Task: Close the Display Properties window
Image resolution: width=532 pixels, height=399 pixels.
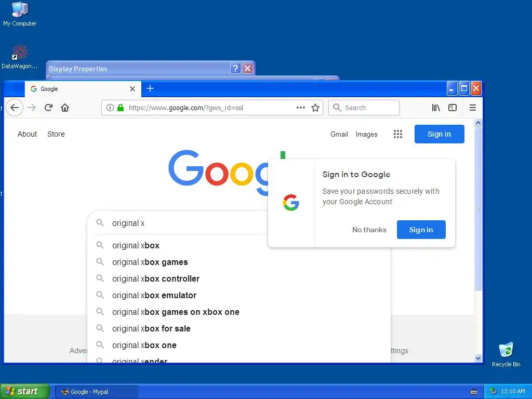Action: [248, 69]
